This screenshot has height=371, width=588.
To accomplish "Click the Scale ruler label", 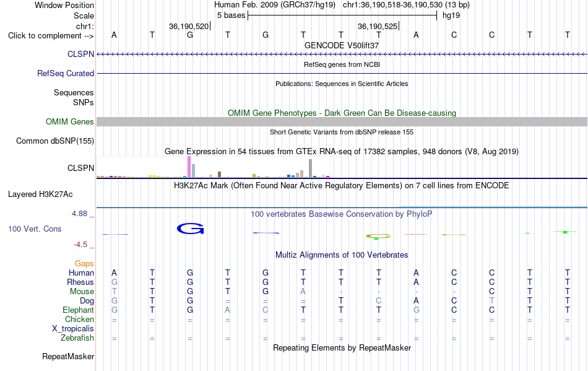I will pyautogui.click(x=84, y=15).
